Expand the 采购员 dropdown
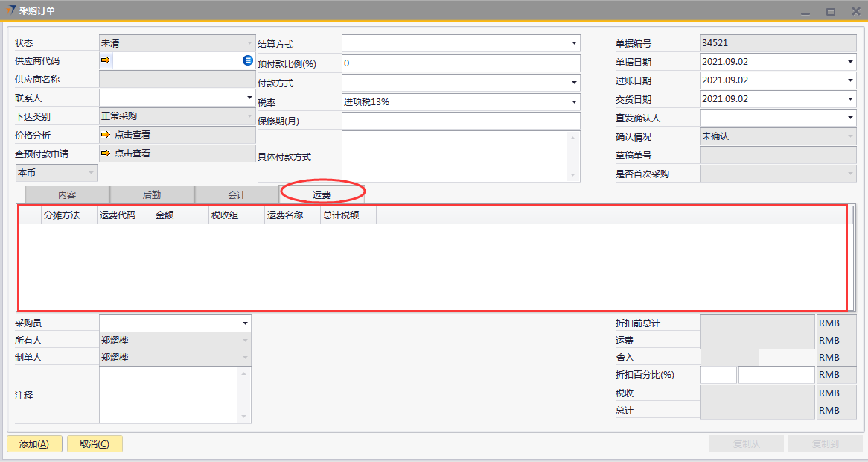 (x=245, y=323)
